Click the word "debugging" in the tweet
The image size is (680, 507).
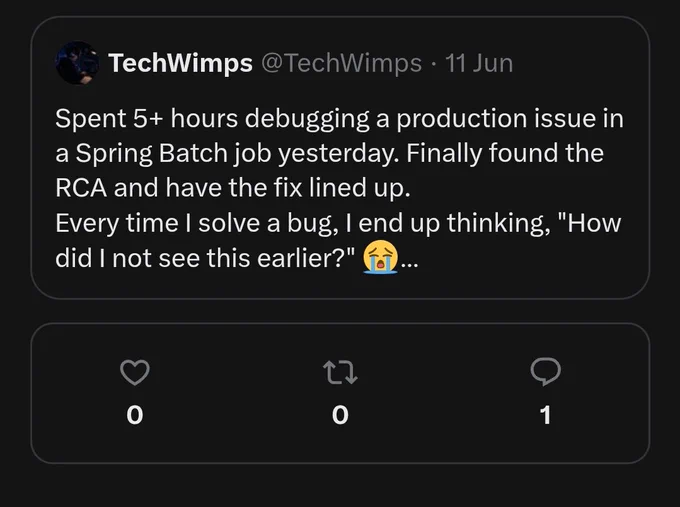tap(307, 119)
